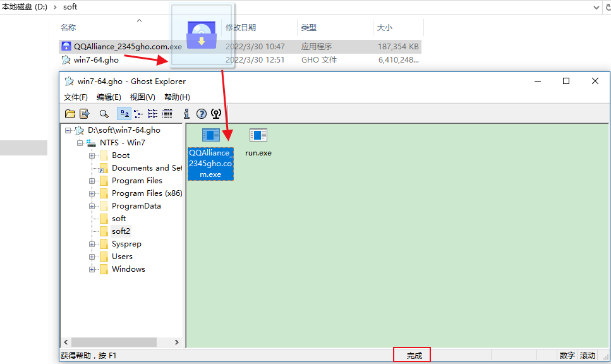611x364 pixels.
Task: Select the Users folder in tree
Action: pos(122,257)
